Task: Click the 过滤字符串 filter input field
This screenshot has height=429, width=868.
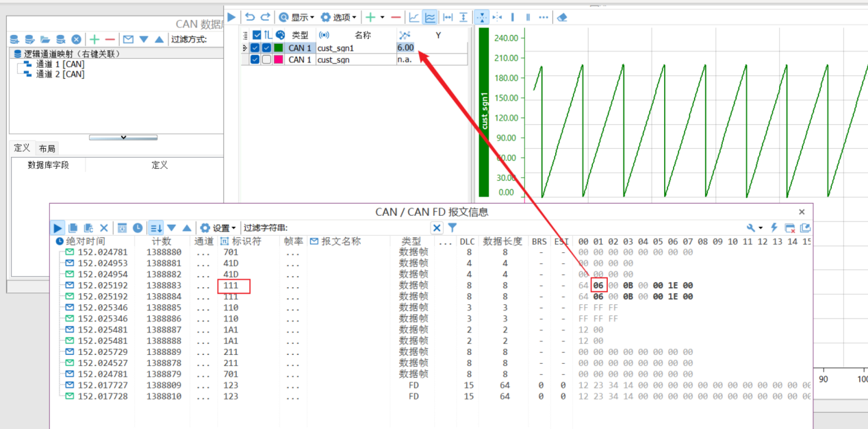Action: pos(359,228)
